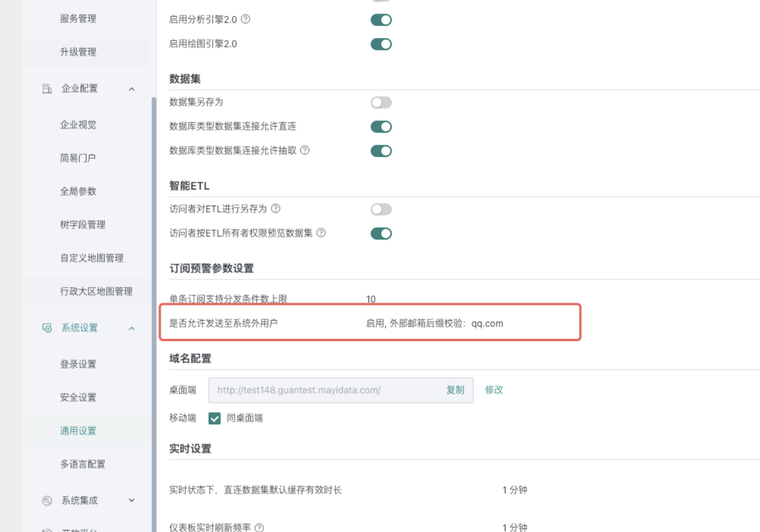The image size is (760, 532).
Task: Enable the 数据集另存为 toggle
Action: click(x=381, y=102)
